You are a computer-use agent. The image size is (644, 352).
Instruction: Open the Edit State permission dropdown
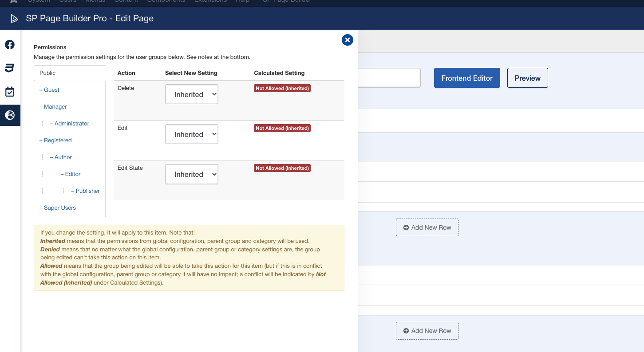[192, 174]
